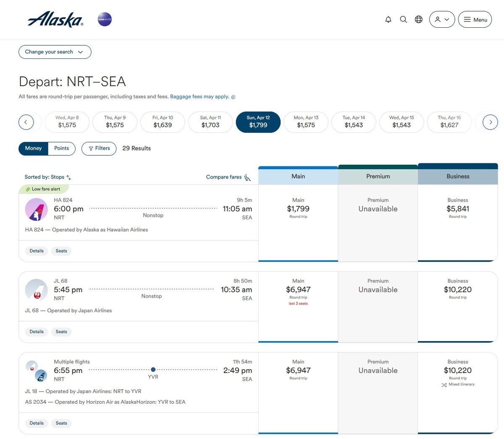Open notifications bell icon
This screenshot has height=439, width=504.
[388, 19]
